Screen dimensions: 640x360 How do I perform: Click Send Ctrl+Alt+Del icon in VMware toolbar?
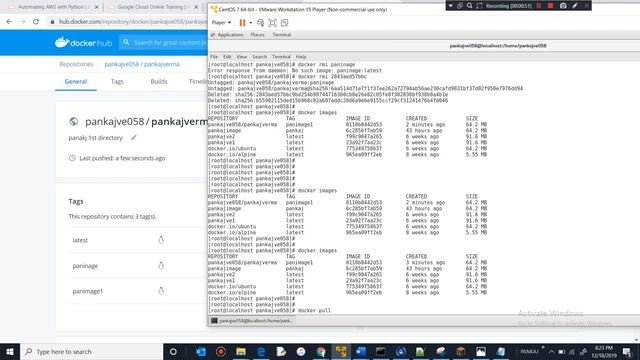[x=260, y=23]
